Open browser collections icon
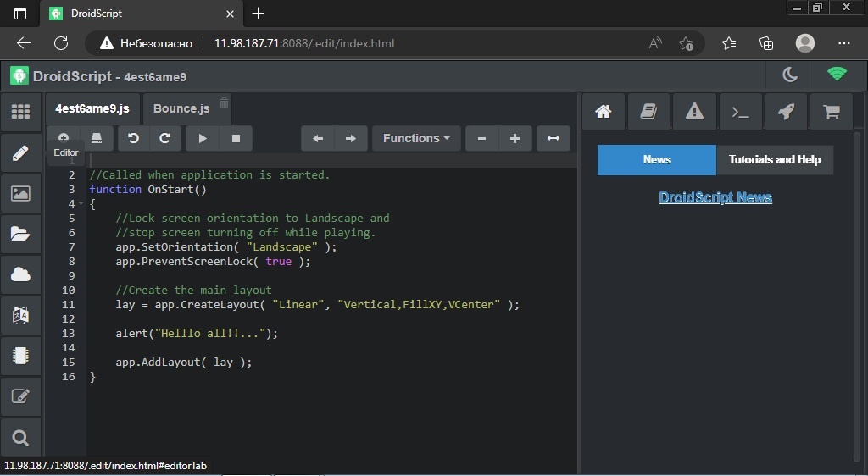This screenshot has width=868, height=476. (x=766, y=43)
